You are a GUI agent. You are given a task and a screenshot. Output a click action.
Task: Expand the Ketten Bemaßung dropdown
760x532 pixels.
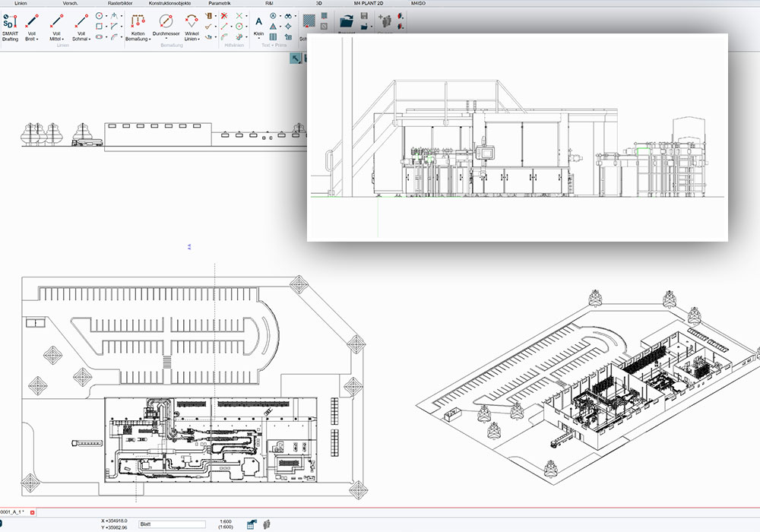150,40
